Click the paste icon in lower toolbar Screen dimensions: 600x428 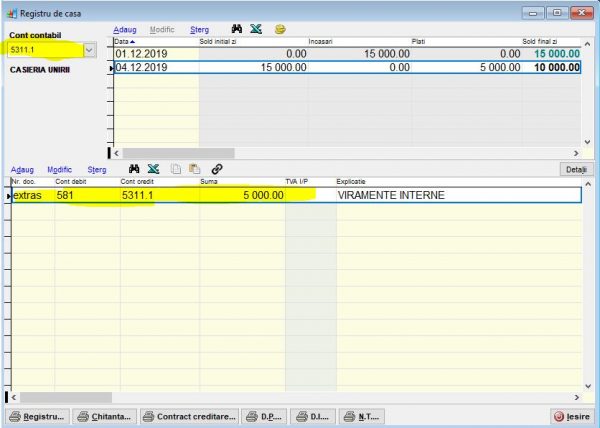(194, 169)
